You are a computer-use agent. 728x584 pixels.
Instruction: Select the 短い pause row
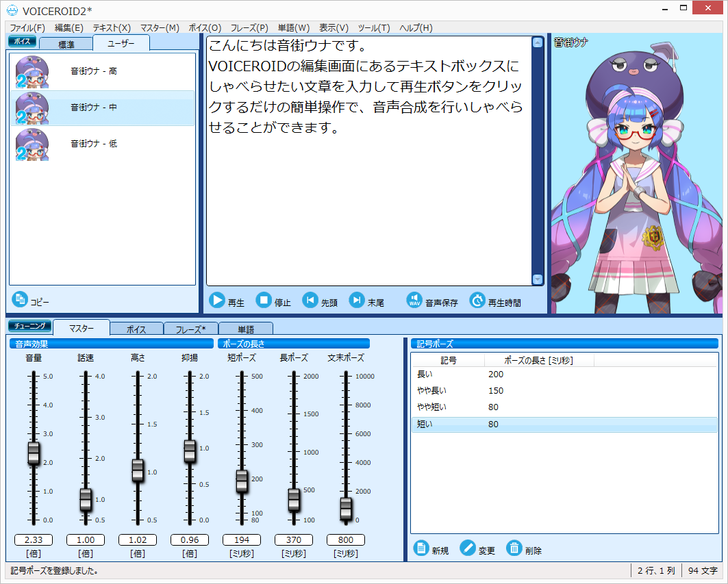click(564, 424)
